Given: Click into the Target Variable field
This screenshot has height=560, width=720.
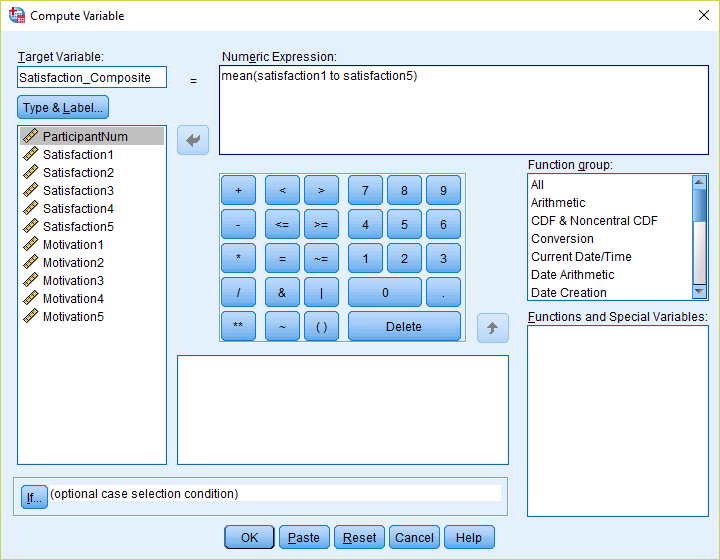Looking at the screenshot, I should (x=92, y=78).
